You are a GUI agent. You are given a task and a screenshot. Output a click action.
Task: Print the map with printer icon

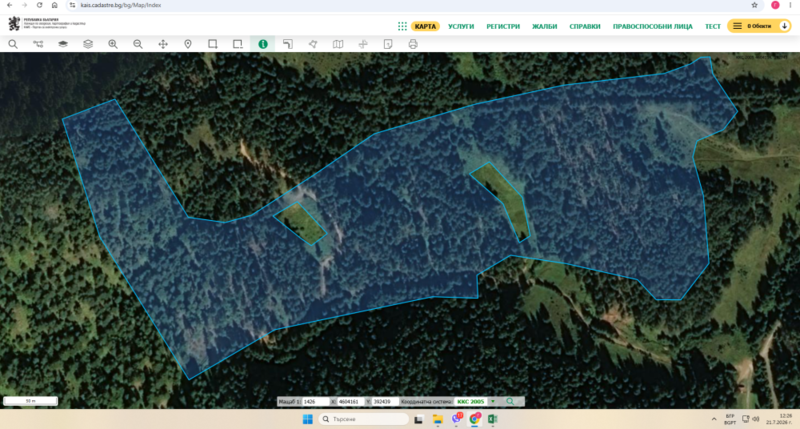coord(413,44)
